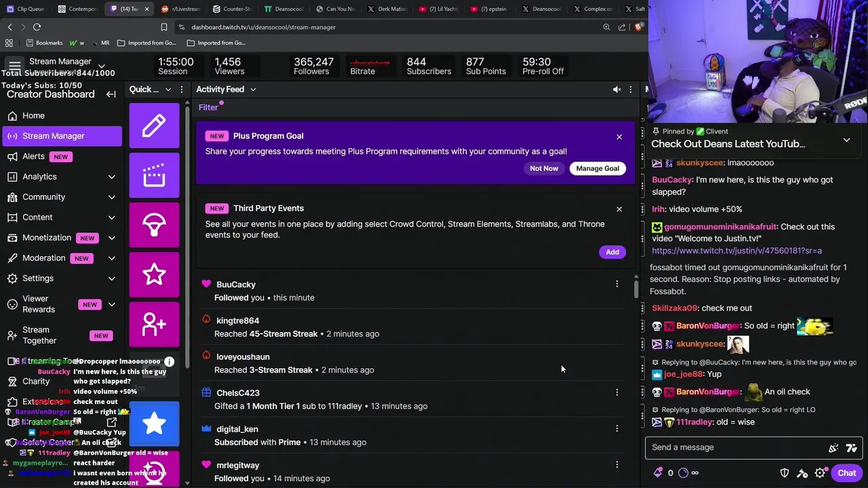Dismiss the Plus Program Goal banner

tap(618, 137)
